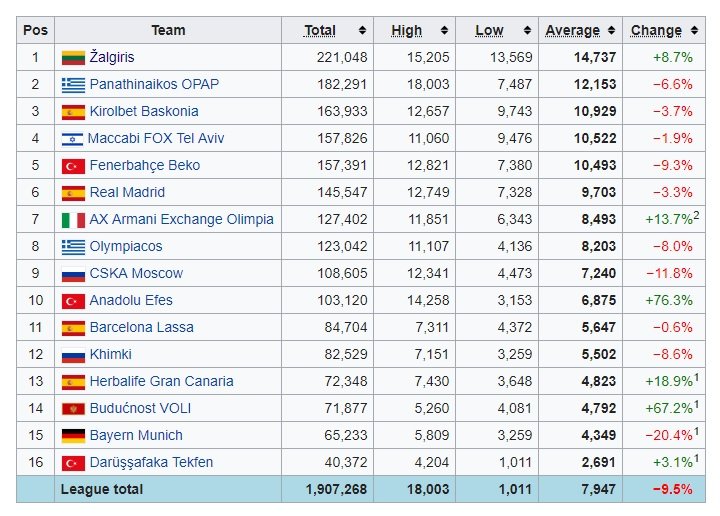Click the Israeli flag beside Maccabi FOX
The width and height of the screenshot is (720, 516).
coord(73,139)
